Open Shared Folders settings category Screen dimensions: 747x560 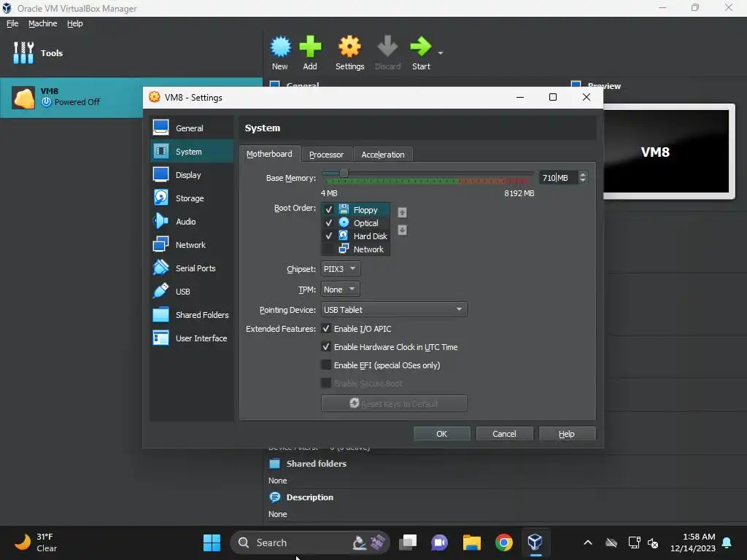coord(192,315)
